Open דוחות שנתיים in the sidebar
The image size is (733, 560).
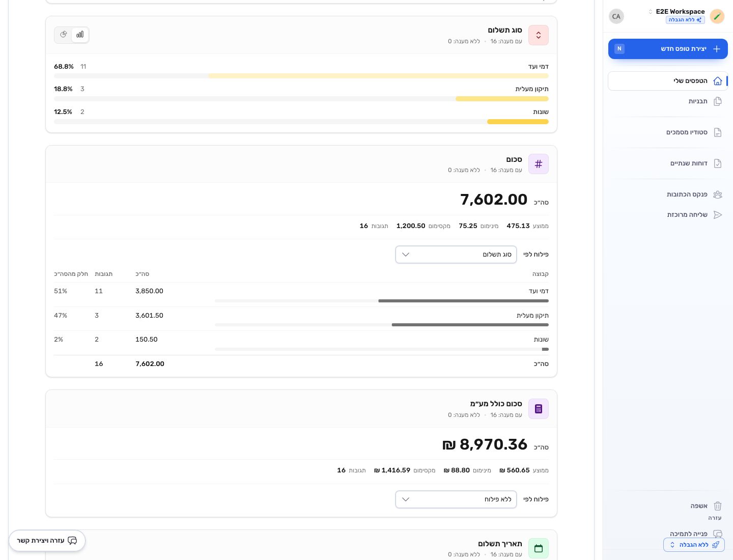click(x=668, y=163)
